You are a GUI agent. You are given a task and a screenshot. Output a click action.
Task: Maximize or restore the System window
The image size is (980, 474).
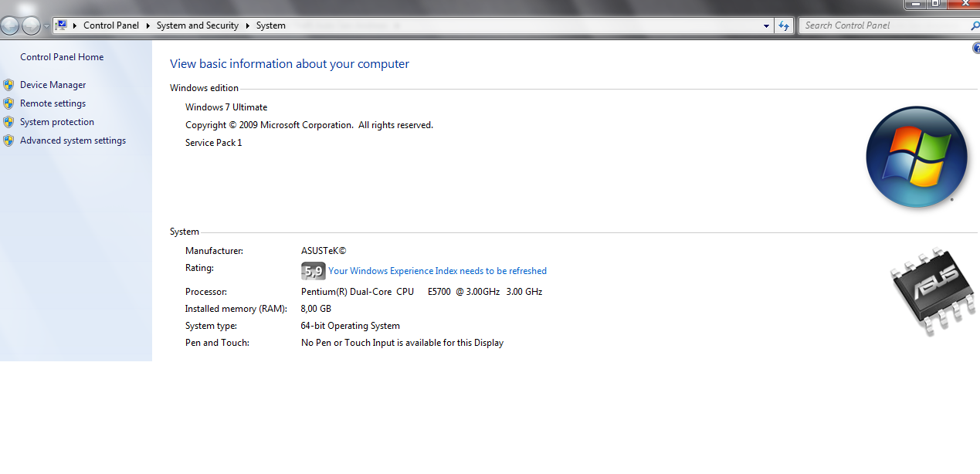pyautogui.click(x=935, y=4)
